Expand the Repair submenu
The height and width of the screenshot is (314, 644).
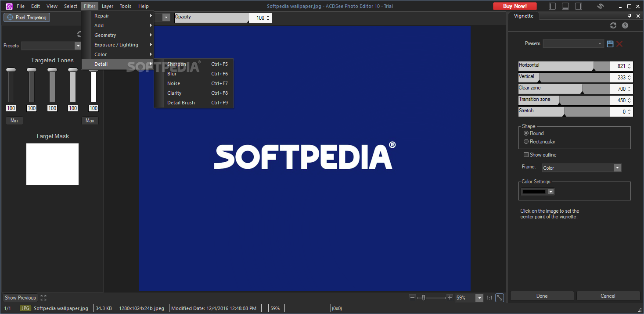118,16
